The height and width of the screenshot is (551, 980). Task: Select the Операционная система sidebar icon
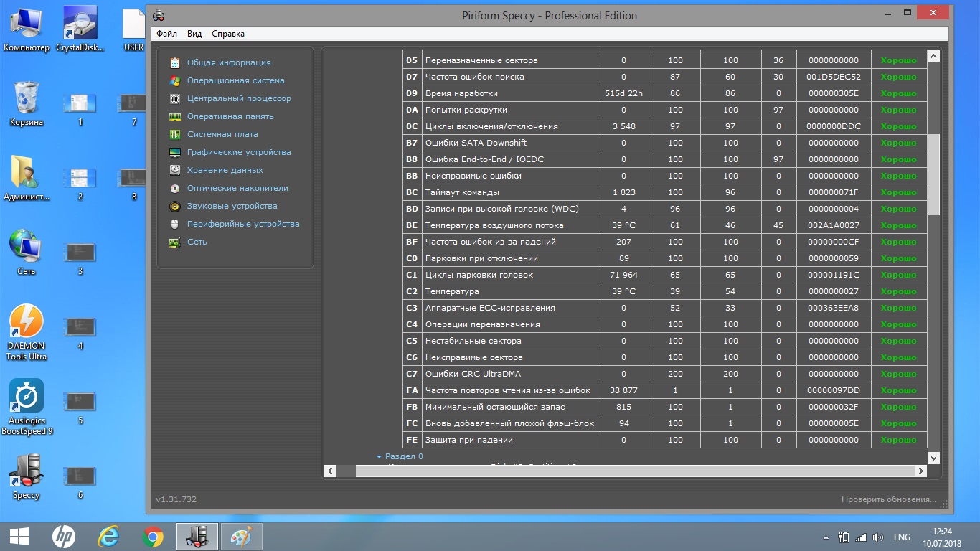(174, 80)
